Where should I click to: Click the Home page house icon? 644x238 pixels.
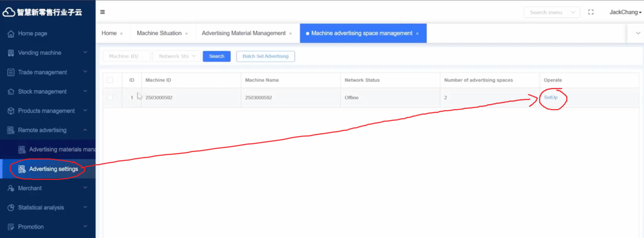click(11, 34)
